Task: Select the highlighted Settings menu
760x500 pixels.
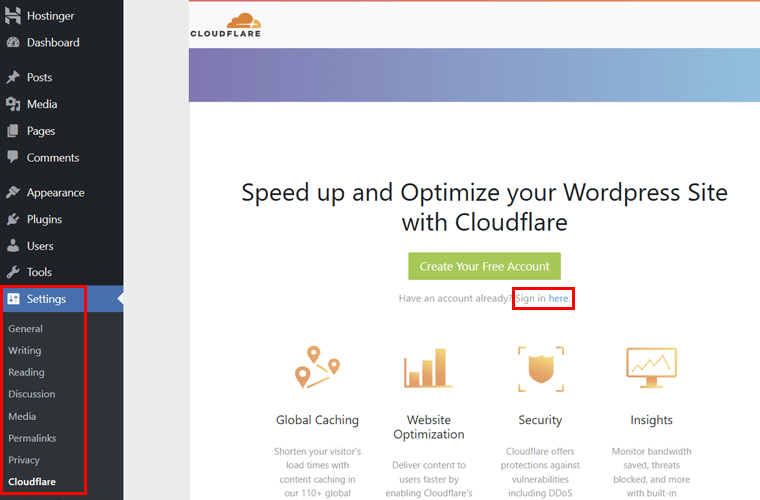Action: click(x=62, y=299)
